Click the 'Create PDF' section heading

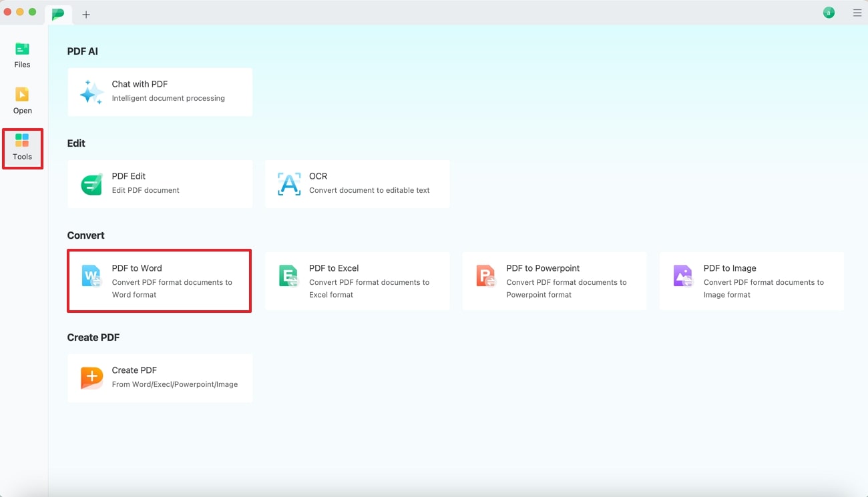(x=93, y=338)
